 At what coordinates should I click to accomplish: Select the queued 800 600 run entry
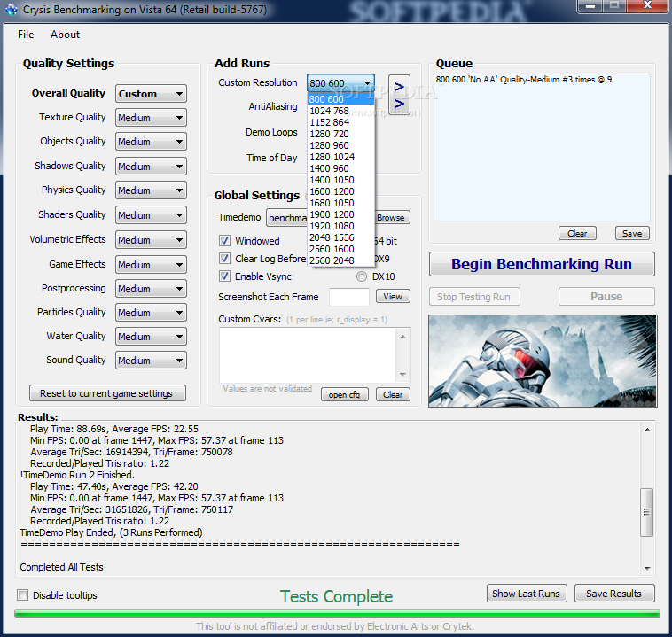coord(524,80)
